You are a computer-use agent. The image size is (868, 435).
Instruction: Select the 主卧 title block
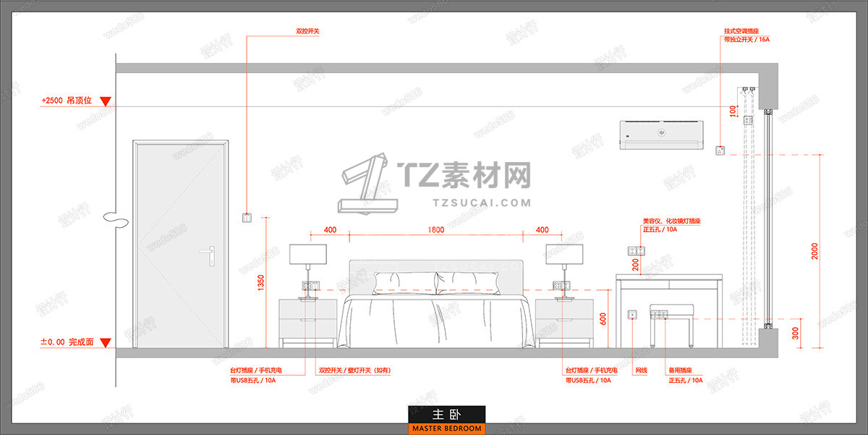tap(446, 415)
